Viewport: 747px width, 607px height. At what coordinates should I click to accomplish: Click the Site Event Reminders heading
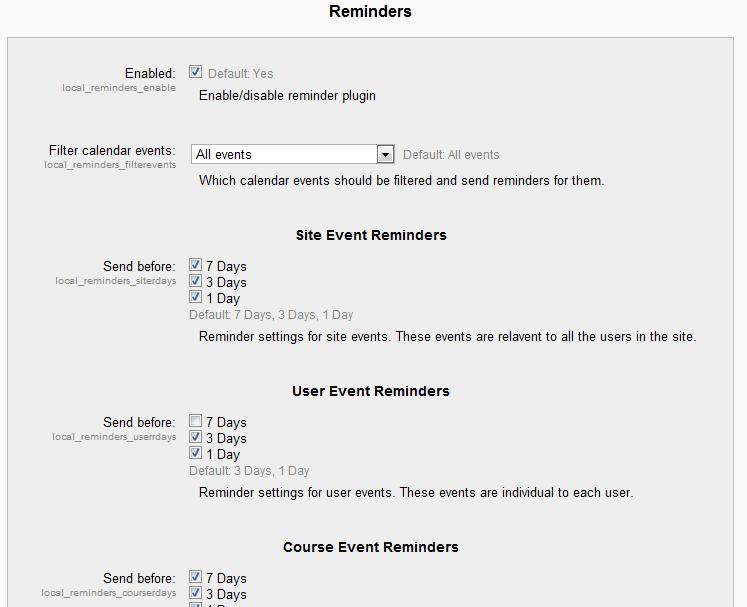[371, 235]
